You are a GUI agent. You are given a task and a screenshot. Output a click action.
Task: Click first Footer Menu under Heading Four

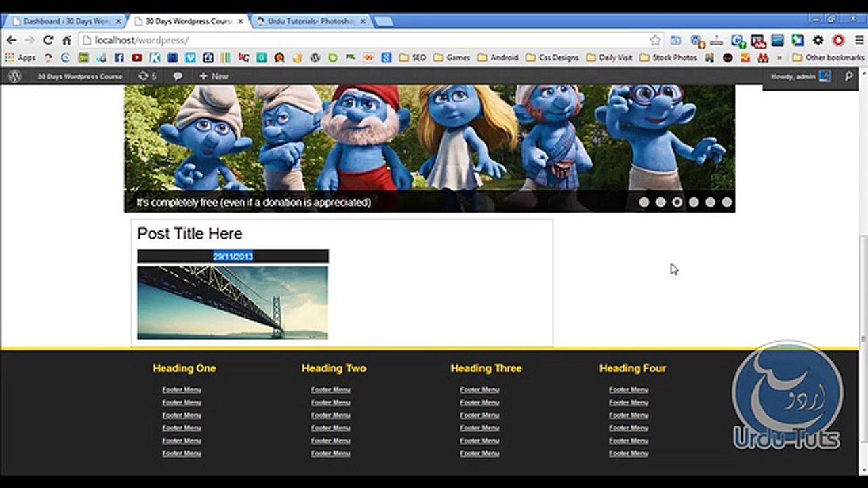629,390
